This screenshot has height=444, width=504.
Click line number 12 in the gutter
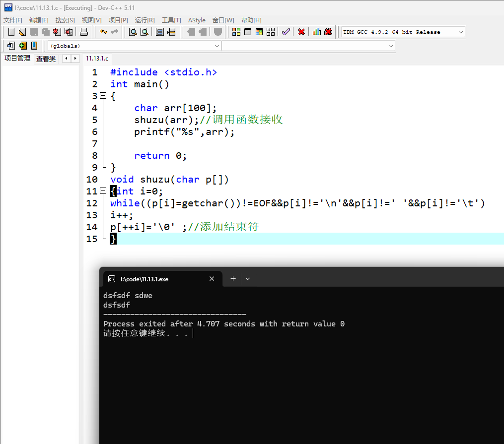pyautogui.click(x=91, y=203)
